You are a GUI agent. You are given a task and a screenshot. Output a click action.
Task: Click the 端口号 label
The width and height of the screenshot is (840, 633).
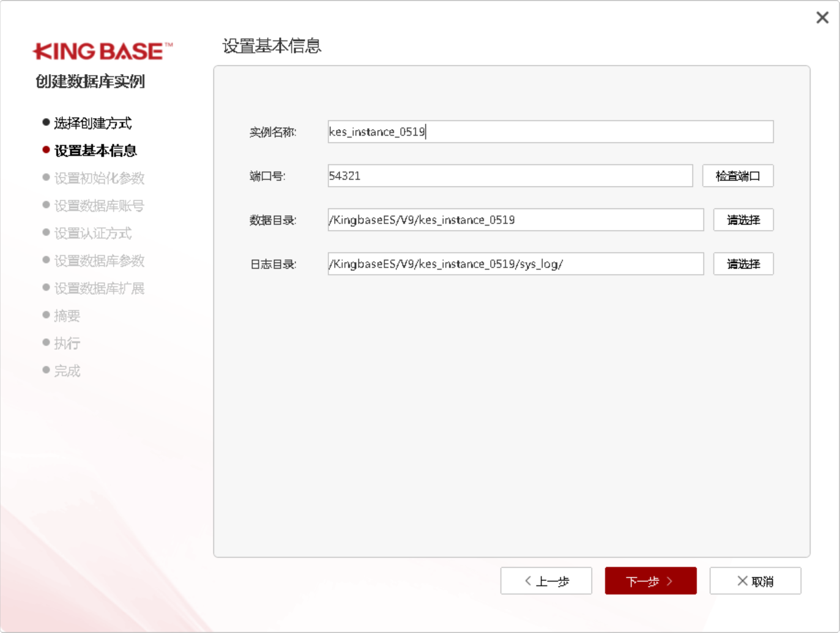[x=267, y=176]
